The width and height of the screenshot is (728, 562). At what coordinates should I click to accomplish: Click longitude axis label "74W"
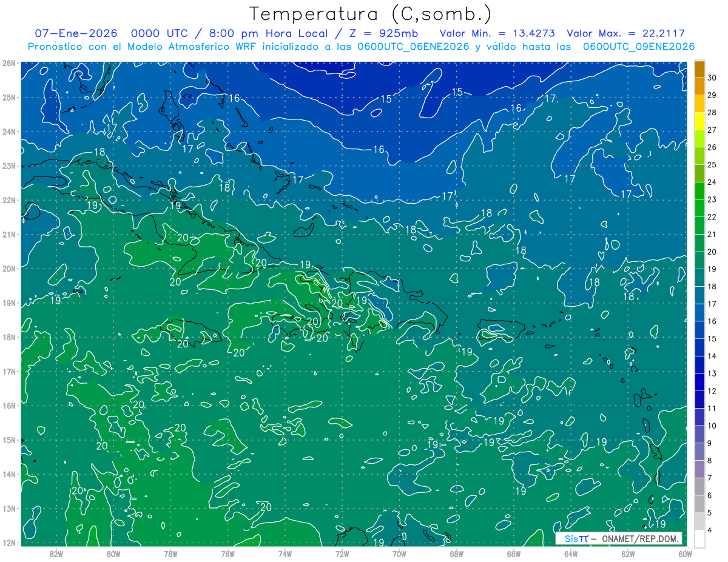tap(285, 553)
